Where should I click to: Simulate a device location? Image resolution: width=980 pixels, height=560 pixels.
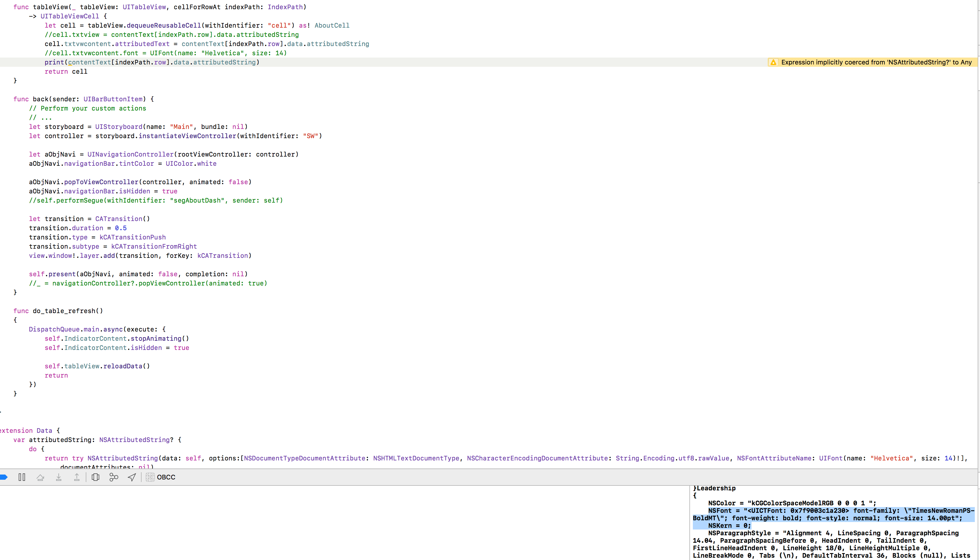[131, 477]
